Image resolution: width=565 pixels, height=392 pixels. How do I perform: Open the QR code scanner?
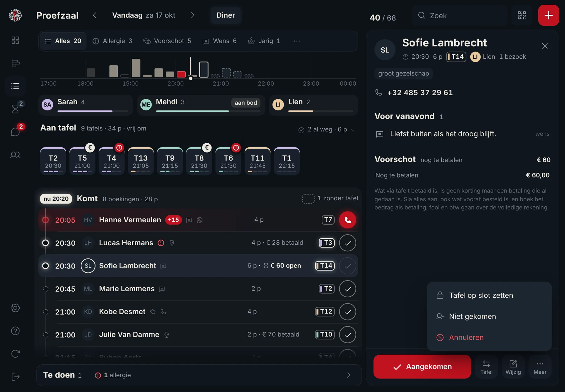[x=522, y=15]
